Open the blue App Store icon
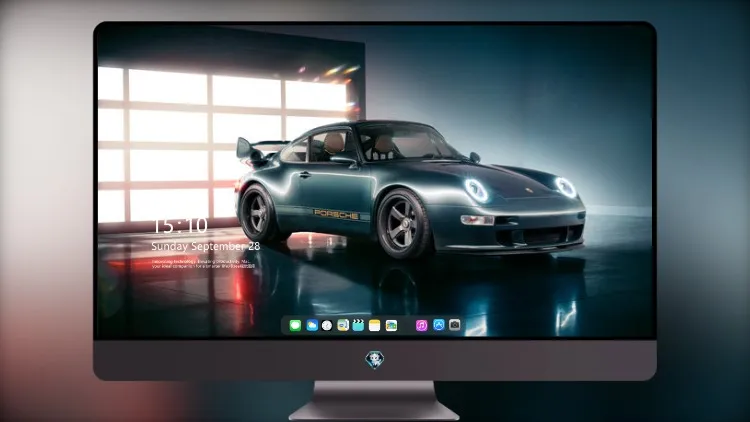The height and width of the screenshot is (422, 750). tap(439, 325)
